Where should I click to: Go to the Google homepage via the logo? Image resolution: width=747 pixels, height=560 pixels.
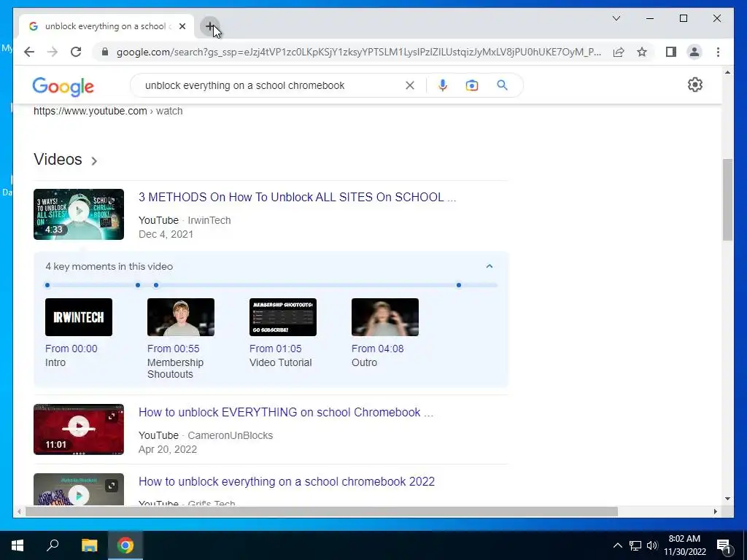pyautogui.click(x=63, y=86)
